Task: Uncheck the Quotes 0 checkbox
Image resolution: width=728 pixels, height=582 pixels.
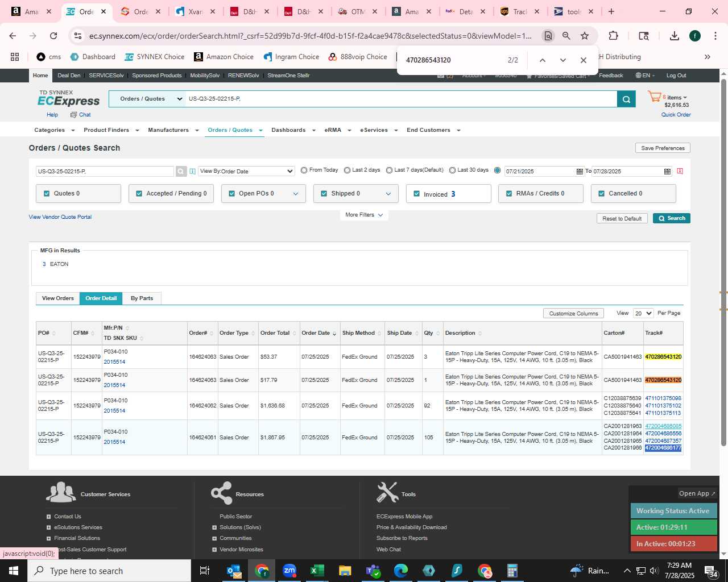Action: 47,194
